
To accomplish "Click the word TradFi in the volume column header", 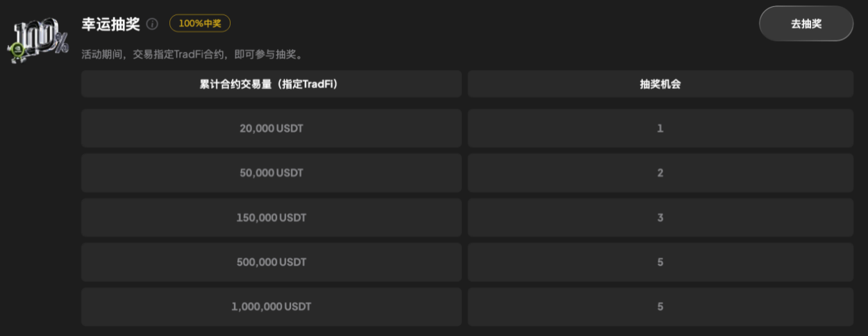I will pyautogui.click(x=319, y=84).
